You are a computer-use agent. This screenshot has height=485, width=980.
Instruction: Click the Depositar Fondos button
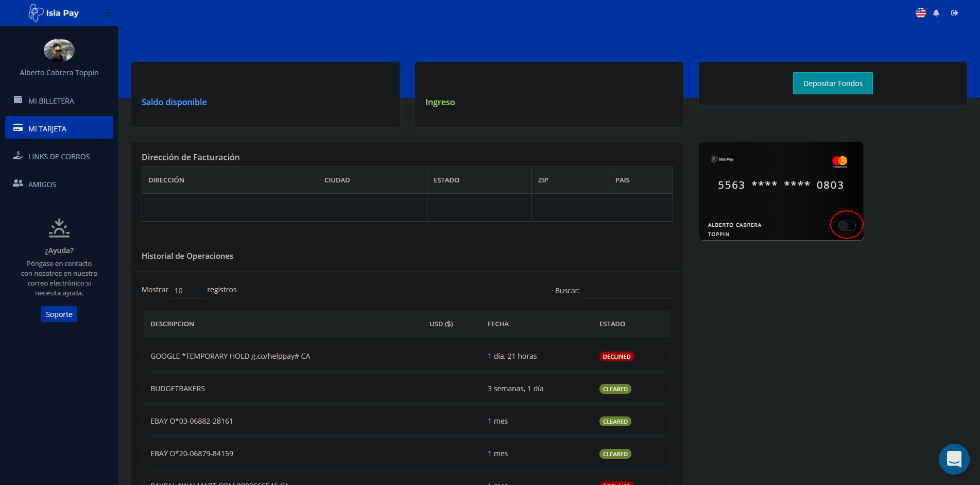point(833,83)
